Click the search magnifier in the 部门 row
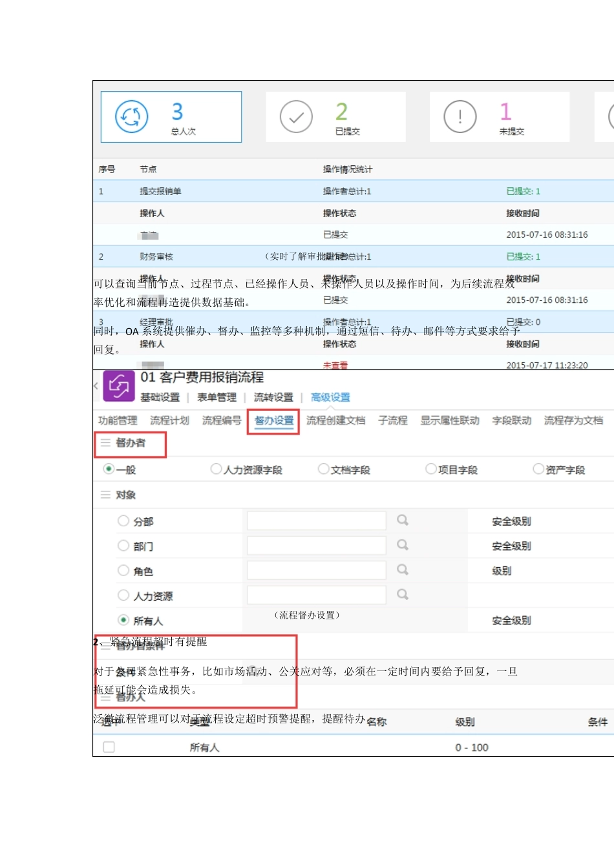Viewport: 614px width, 868px height. 403,545
